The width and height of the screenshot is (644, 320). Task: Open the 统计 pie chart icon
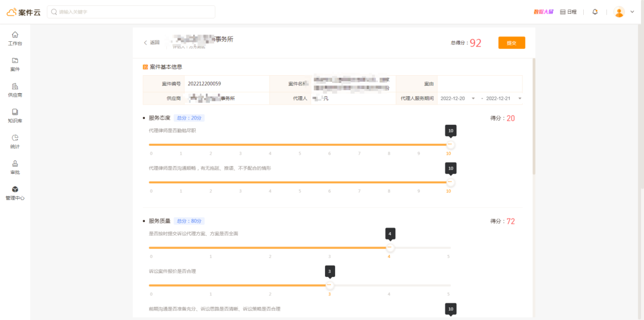[15, 137]
